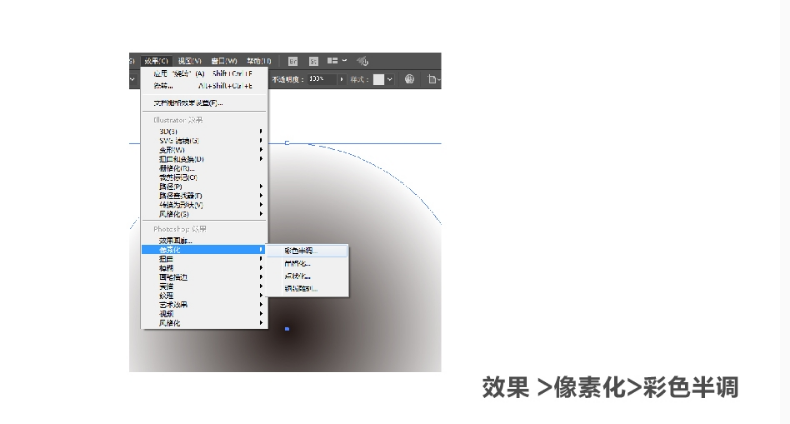Expand the SVG 滤镜 submenu
Screen dimensions: 790x424
pos(204,140)
